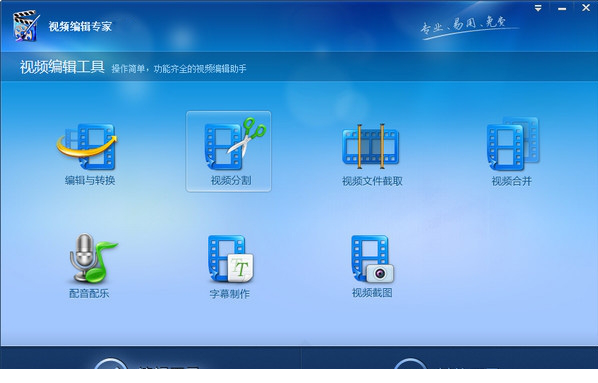Open the 编辑与转换 tool icon
Screen dimensions: 598x383
87,146
